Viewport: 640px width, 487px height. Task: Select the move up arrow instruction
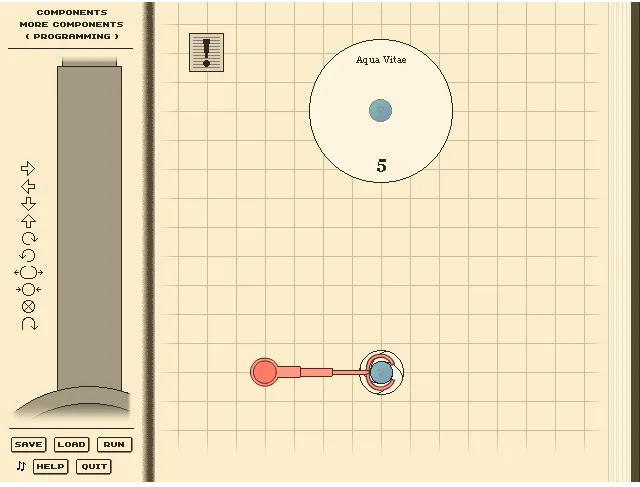(x=28, y=221)
